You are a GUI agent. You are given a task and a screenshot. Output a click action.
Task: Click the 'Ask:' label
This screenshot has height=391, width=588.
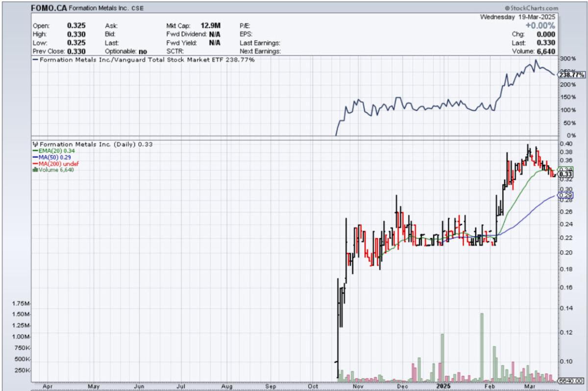(111, 25)
